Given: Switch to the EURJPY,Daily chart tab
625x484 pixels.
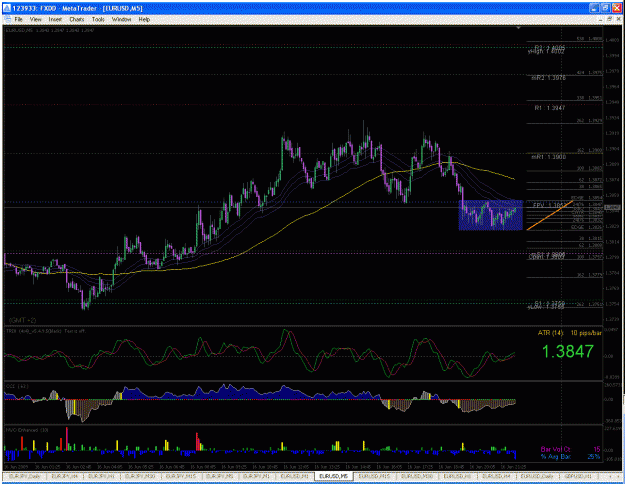Looking at the screenshot, I should coord(24,476).
